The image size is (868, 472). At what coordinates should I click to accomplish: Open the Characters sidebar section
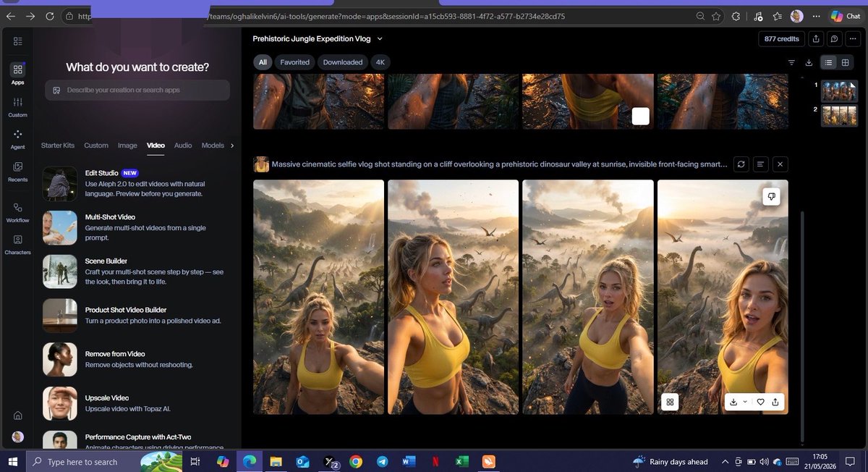point(17,245)
